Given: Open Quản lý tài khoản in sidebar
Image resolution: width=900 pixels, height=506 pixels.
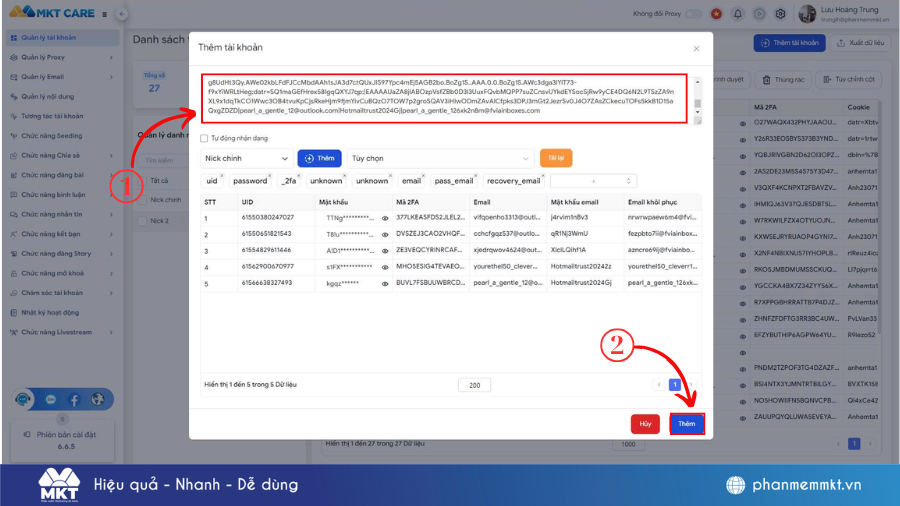Looking at the screenshot, I should click(x=63, y=38).
